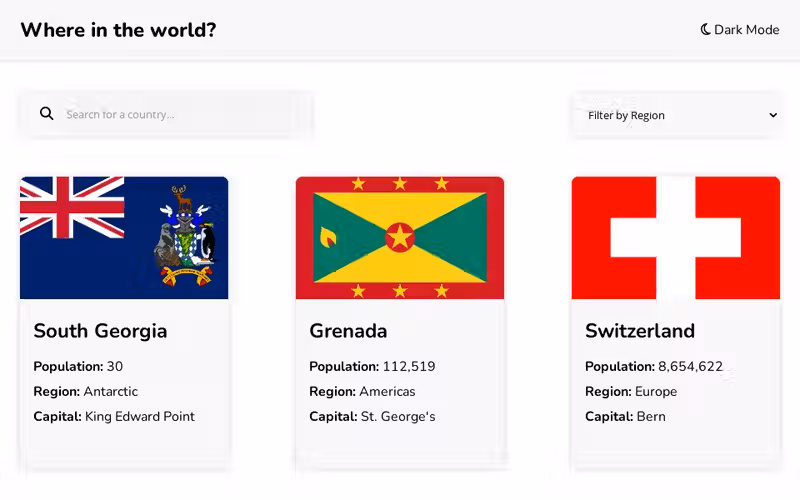The image size is (800, 500).
Task: Select Switzerland's region Europe text
Action: pyautogui.click(x=656, y=392)
